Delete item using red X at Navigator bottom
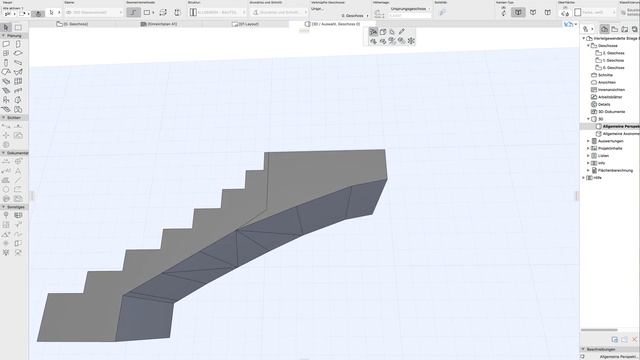 pos(634,340)
